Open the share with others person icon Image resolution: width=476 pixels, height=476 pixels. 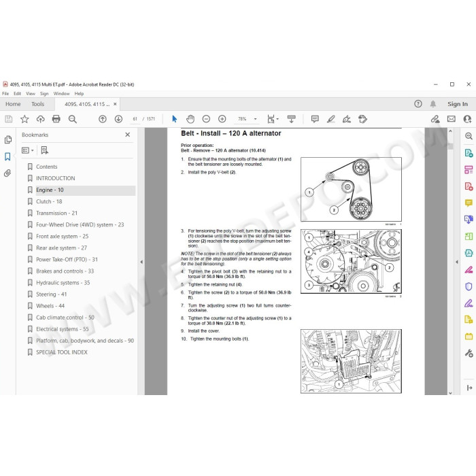tap(467, 119)
